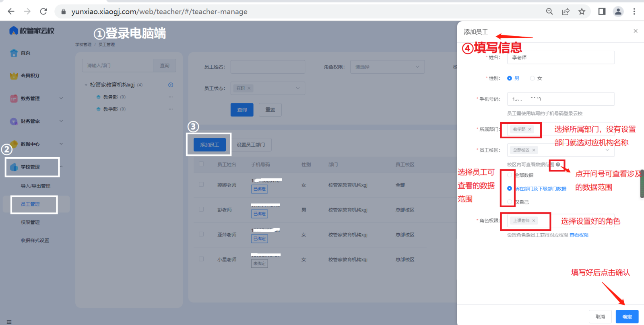Image resolution: width=644 pixels, height=325 pixels.
Task: Click the 查询 button beside the department search
Action: pos(165,66)
